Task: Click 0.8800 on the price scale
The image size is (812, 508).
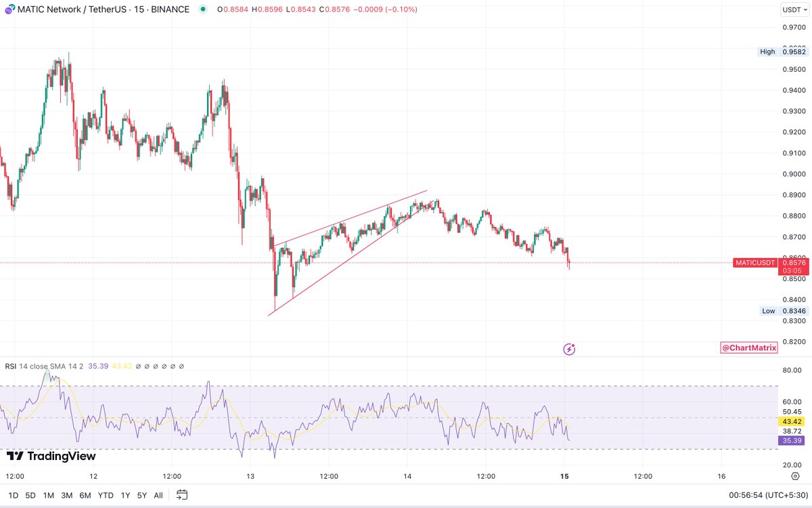Action: (x=794, y=216)
